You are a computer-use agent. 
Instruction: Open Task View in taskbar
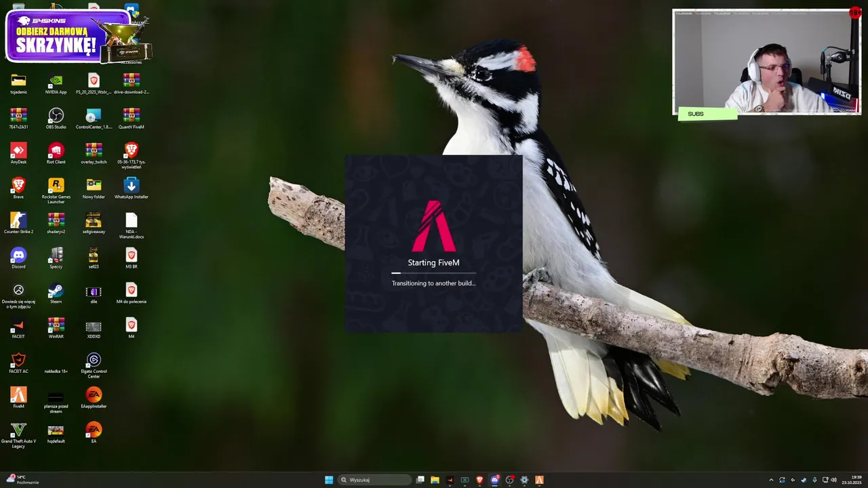click(420, 480)
